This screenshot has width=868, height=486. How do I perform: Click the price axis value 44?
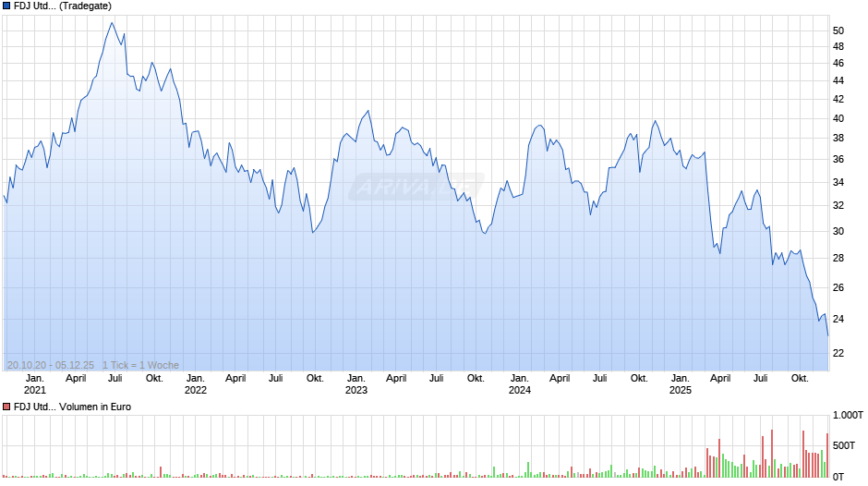point(838,81)
